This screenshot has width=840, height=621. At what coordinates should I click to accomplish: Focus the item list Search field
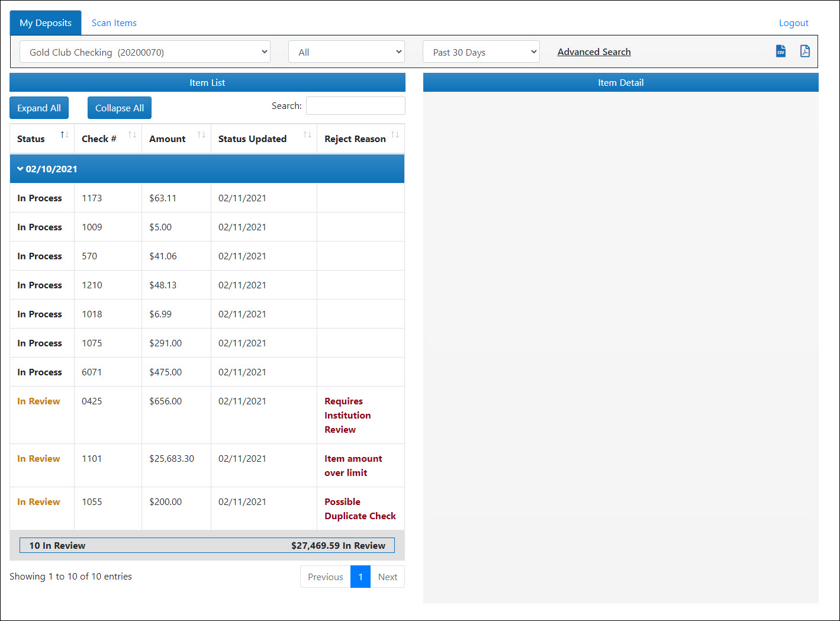[355, 106]
